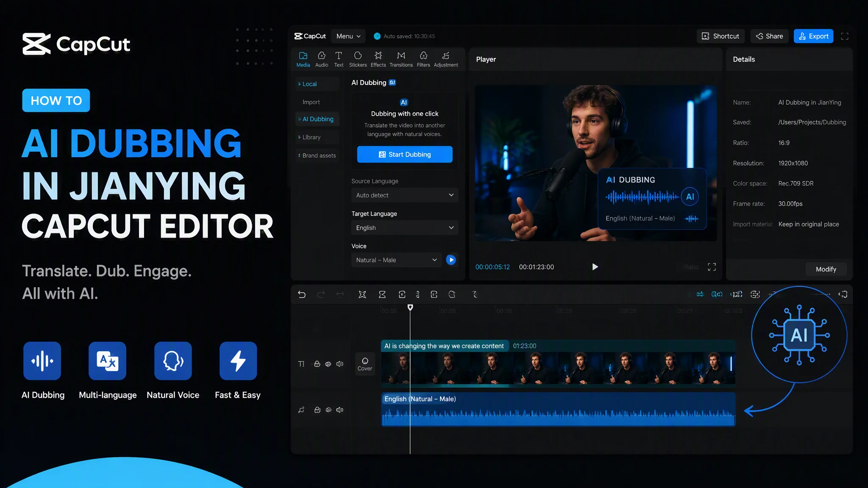868x488 pixels.
Task: Expand the Library section
Action: click(317, 137)
